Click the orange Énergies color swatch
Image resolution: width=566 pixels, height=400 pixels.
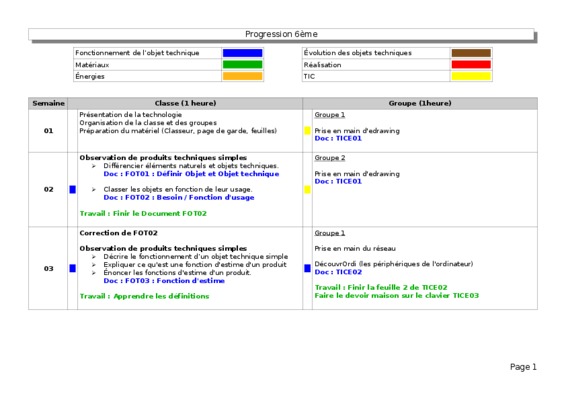pos(242,76)
